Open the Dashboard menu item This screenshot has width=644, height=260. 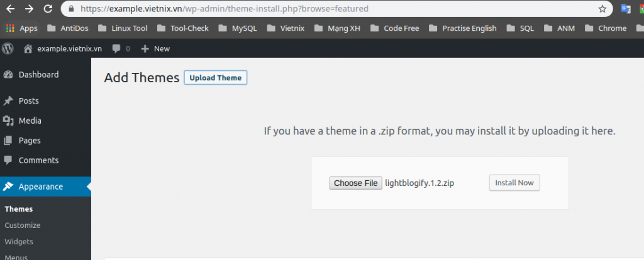pyautogui.click(x=38, y=75)
